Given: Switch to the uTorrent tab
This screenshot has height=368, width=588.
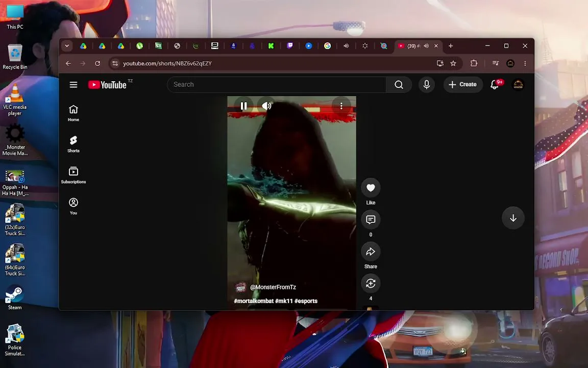Looking at the screenshot, I should pos(139,46).
